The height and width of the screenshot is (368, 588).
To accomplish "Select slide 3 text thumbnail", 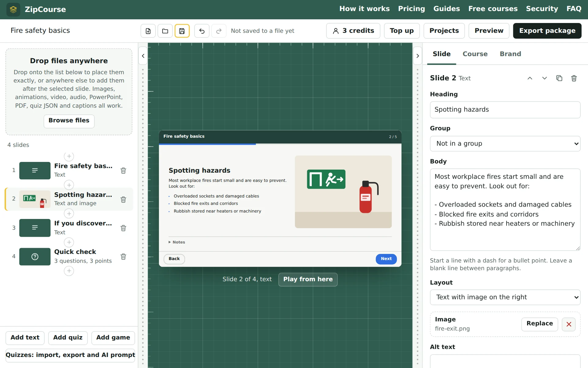I will (x=35, y=228).
